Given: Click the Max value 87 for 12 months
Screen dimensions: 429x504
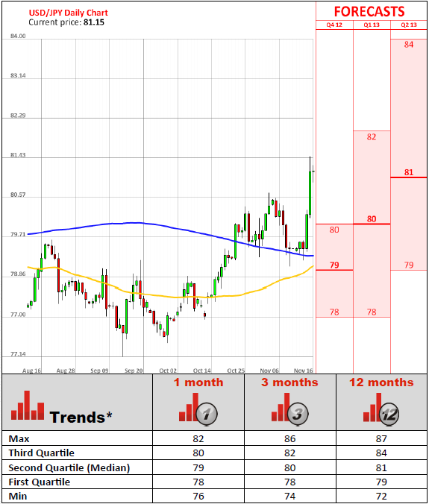Looking at the screenshot, I should [381, 438].
